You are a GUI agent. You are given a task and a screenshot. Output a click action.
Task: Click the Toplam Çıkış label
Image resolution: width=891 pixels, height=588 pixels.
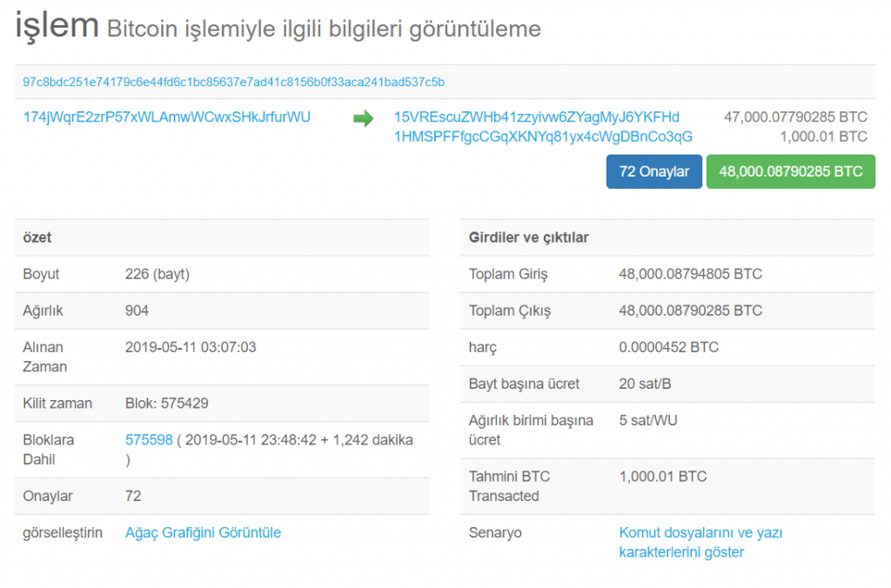[510, 311]
